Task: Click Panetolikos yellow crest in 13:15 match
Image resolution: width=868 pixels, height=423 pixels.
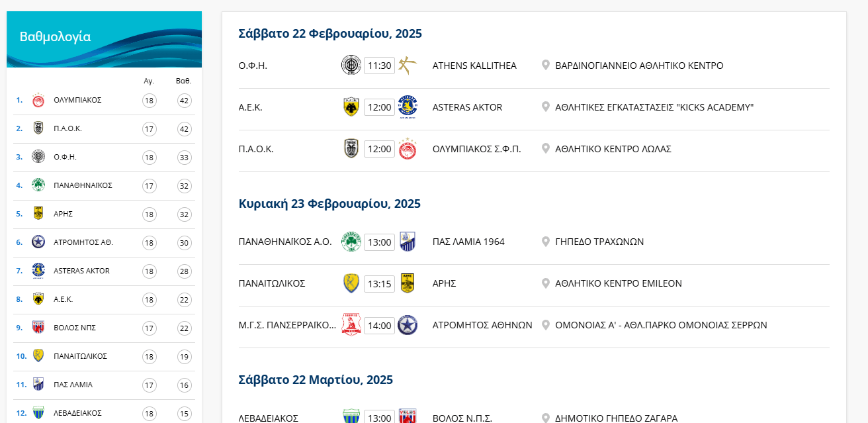Action: pyautogui.click(x=351, y=283)
